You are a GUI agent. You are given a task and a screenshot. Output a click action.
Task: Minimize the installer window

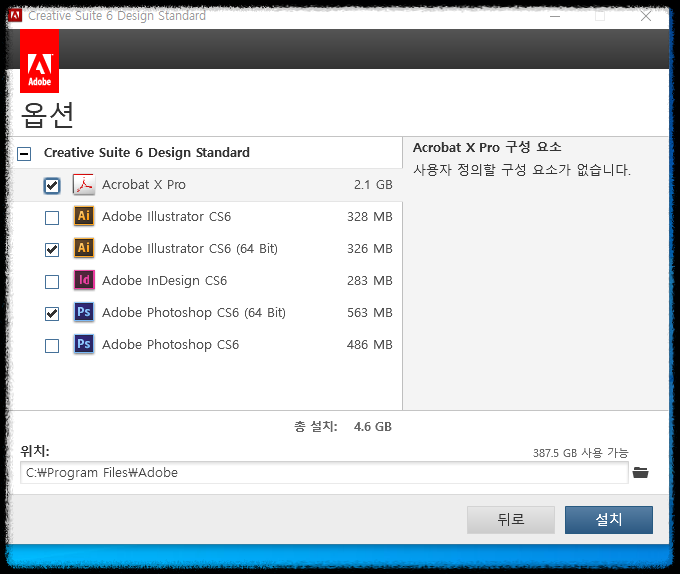(555, 16)
